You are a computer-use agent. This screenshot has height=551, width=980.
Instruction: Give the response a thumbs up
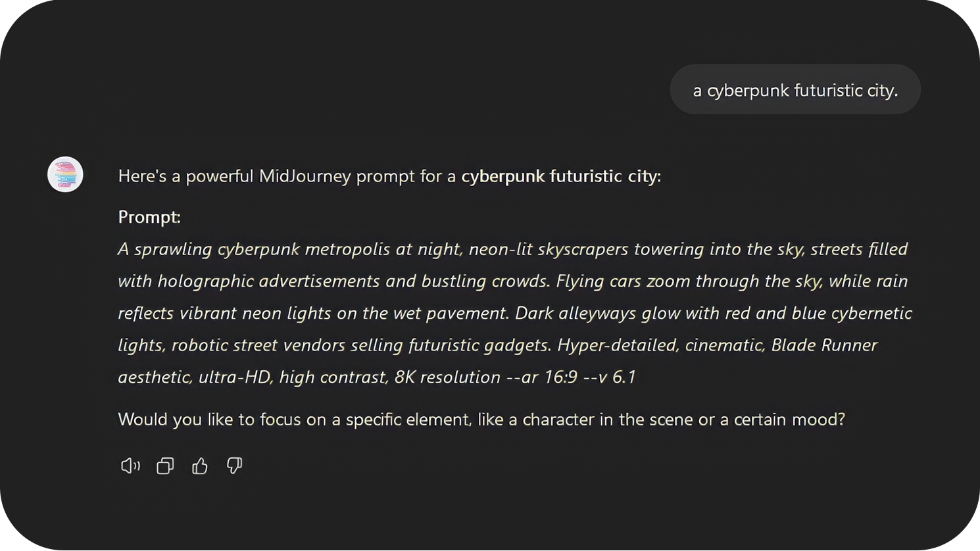[200, 466]
